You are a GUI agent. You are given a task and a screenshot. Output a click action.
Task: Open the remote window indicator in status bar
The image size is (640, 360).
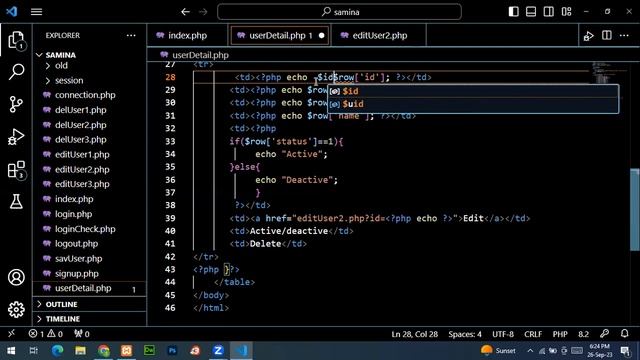11,333
